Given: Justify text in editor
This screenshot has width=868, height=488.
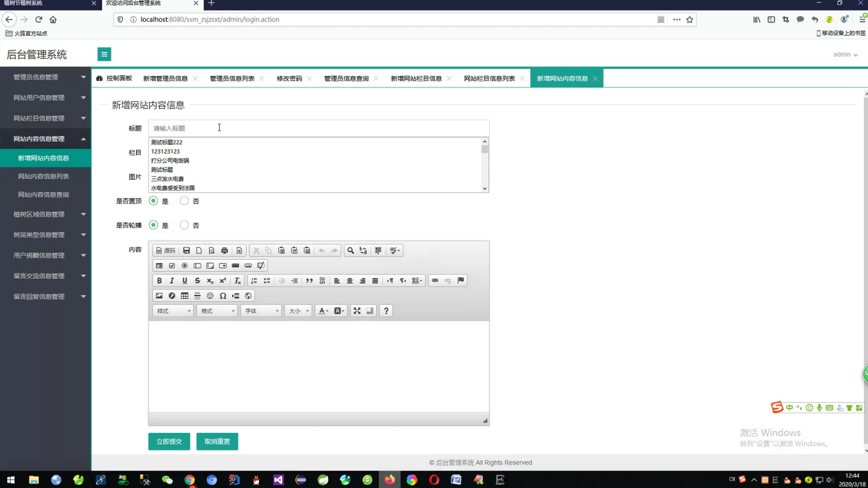Looking at the screenshot, I should pyautogui.click(x=375, y=281).
